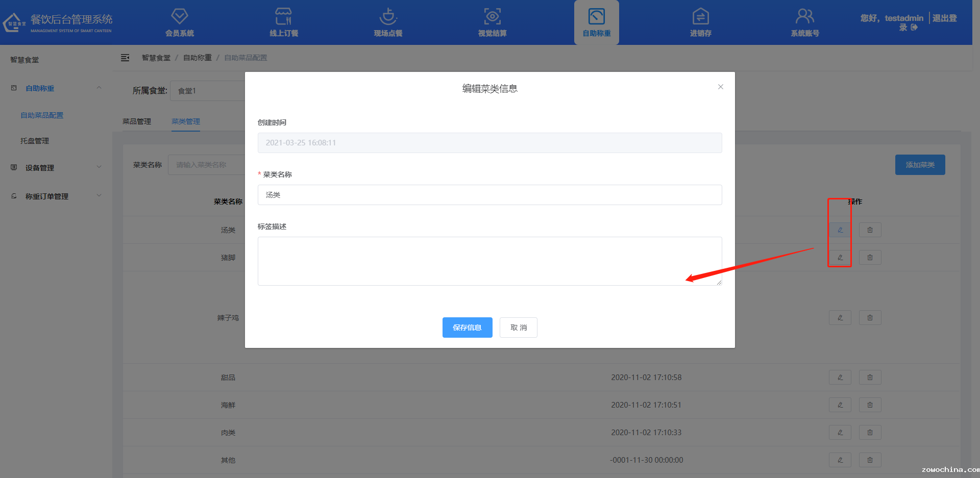Screen dimensions: 980x478
Task: Switch to the 菜品管理 tab
Action: pos(137,121)
